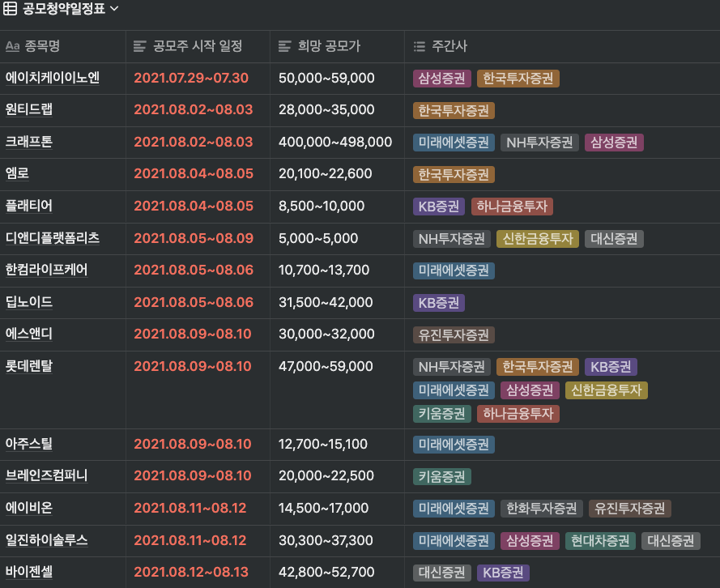Open the 일진하이솔루스 page
Image resolution: width=720 pixels, height=588 pixels.
pyautogui.click(x=46, y=539)
